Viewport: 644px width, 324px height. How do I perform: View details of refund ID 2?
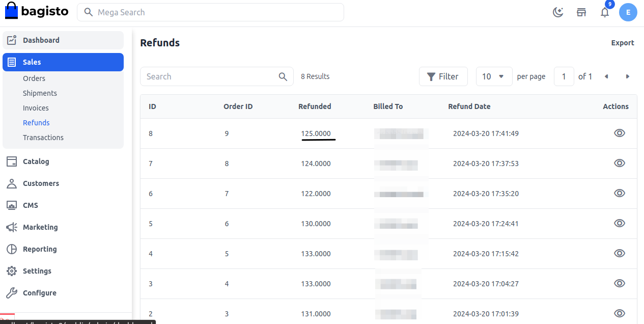tap(620, 313)
